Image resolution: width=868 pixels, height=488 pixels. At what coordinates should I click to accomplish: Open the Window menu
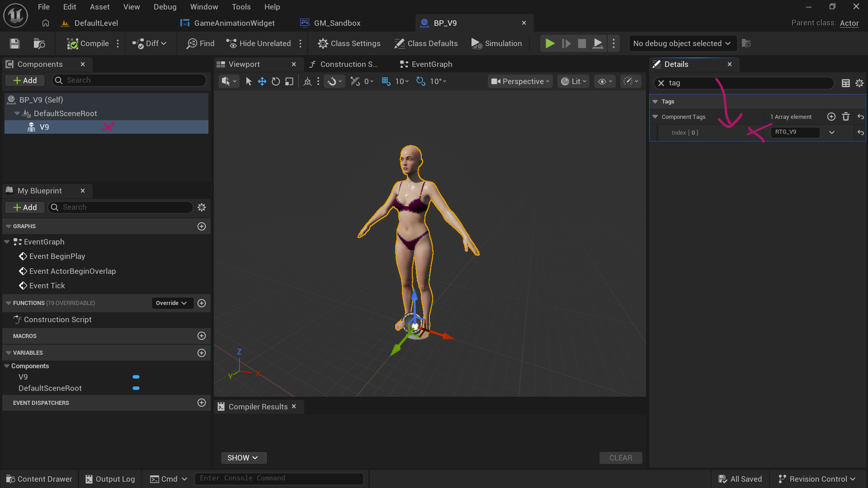tap(204, 7)
